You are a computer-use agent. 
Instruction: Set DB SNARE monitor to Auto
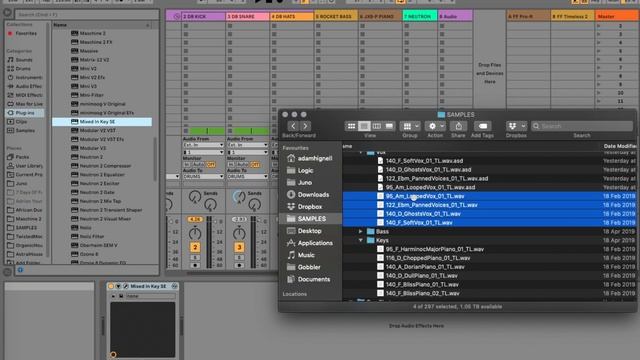click(x=242, y=164)
